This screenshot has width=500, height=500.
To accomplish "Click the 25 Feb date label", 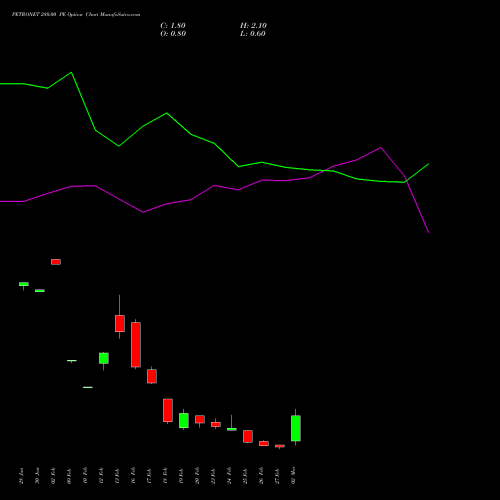I will click(245, 476).
